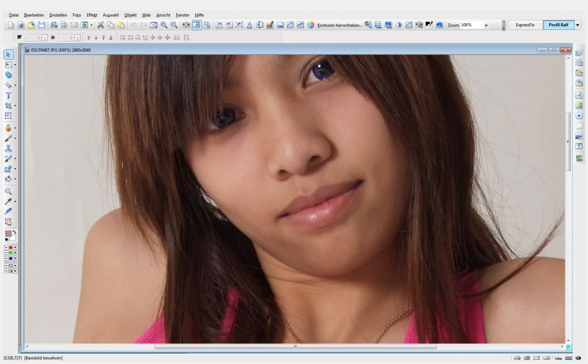588x364 pixels.
Task: Swap foreground and background colors
Action: [14, 232]
